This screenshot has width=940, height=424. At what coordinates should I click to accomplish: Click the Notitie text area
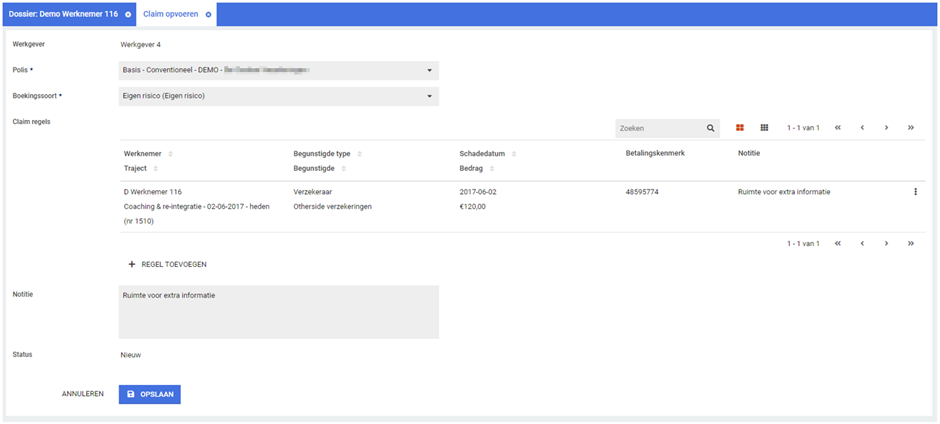(x=278, y=312)
